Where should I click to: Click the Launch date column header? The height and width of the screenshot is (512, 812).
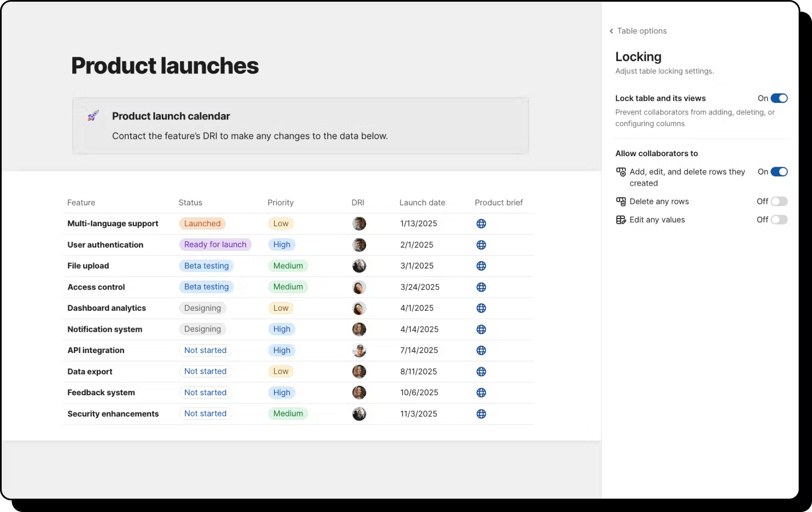pyautogui.click(x=422, y=203)
